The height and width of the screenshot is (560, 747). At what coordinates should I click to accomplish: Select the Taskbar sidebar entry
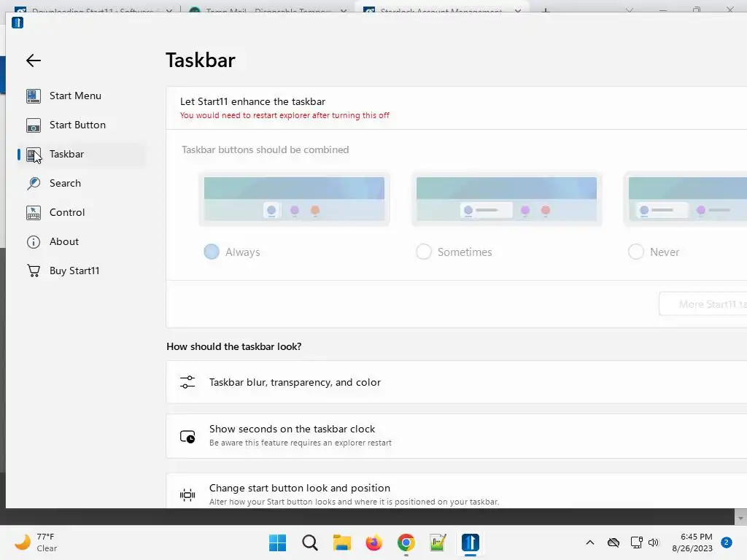point(81,155)
